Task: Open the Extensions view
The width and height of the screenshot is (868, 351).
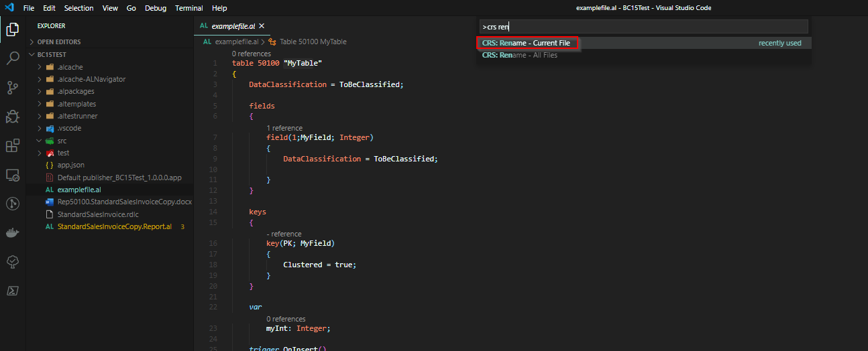Action: (12, 146)
